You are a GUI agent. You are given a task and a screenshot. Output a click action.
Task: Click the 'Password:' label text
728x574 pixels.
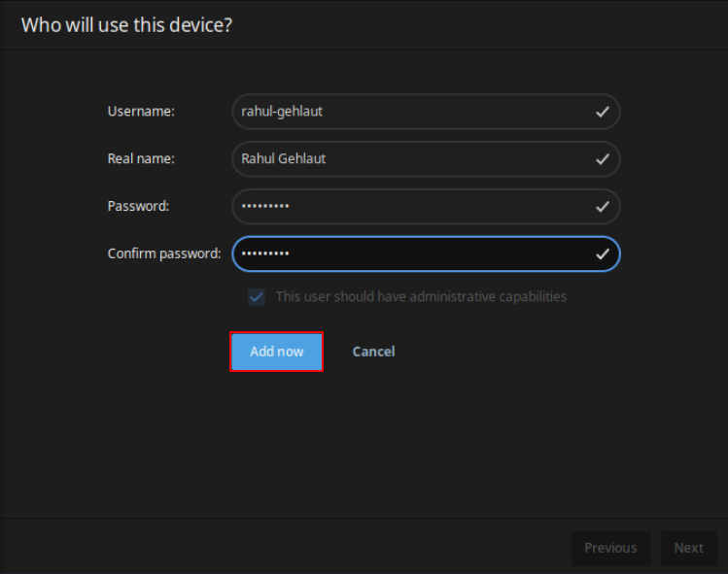(138, 206)
